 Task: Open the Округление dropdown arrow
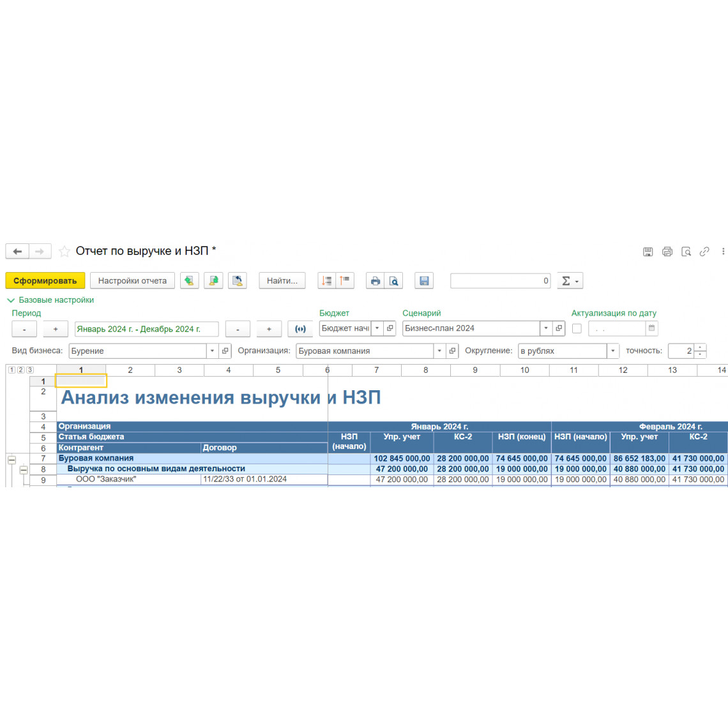tap(613, 351)
